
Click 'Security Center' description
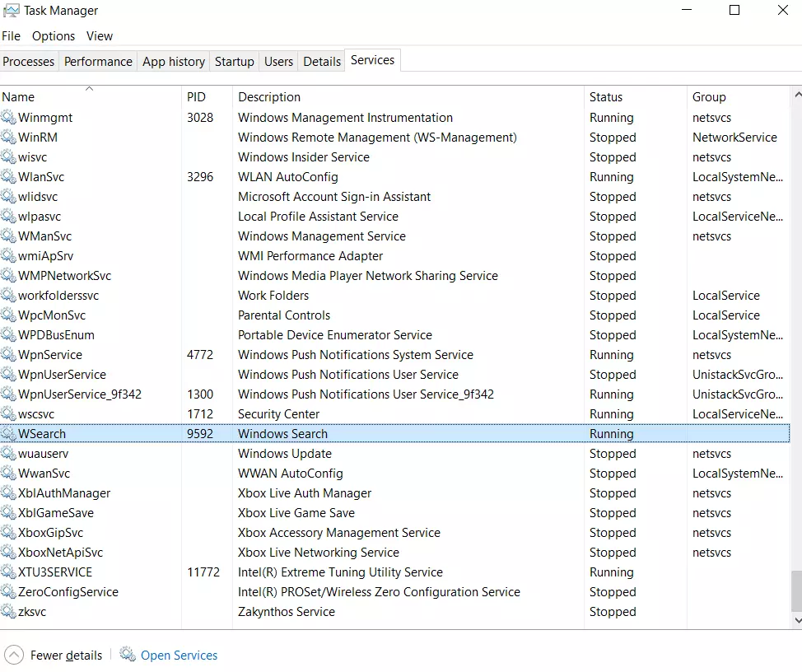click(x=279, y=414)
